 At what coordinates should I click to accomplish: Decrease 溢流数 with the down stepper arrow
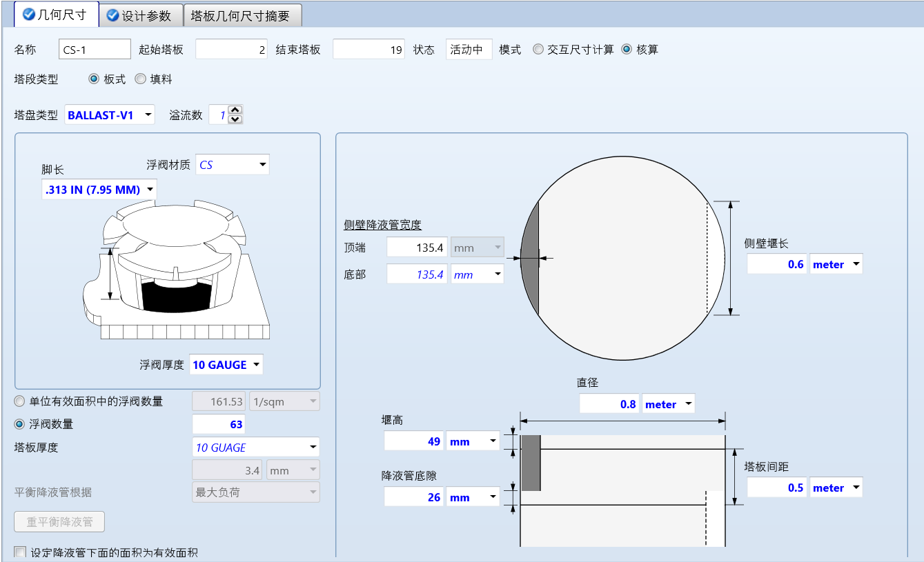coord(235,119)
